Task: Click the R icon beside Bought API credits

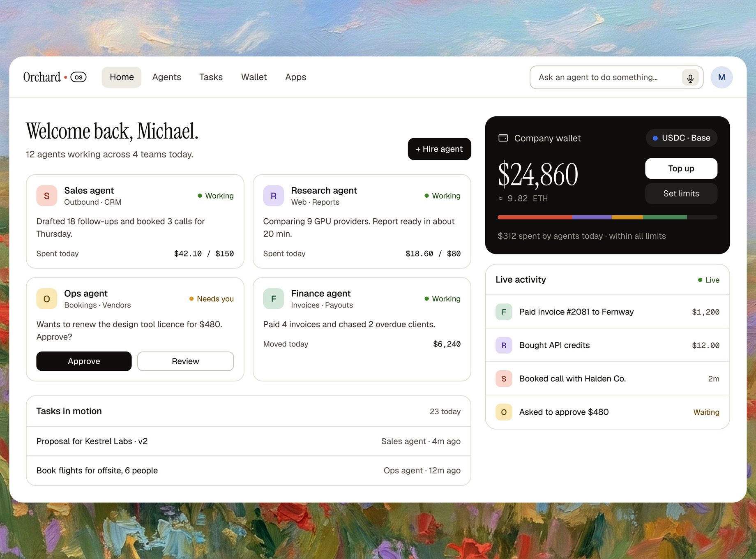Action: 504,345
